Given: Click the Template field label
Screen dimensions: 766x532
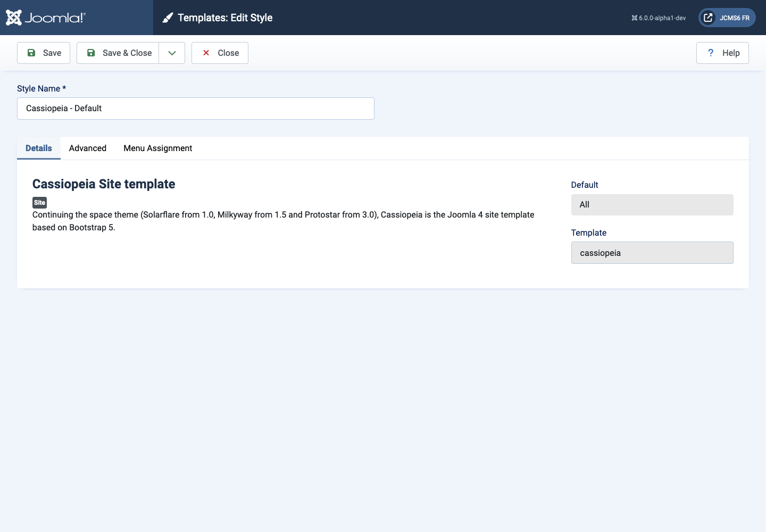Looking at the screenshot, I should pyautogui.click(x=589, y=232).
